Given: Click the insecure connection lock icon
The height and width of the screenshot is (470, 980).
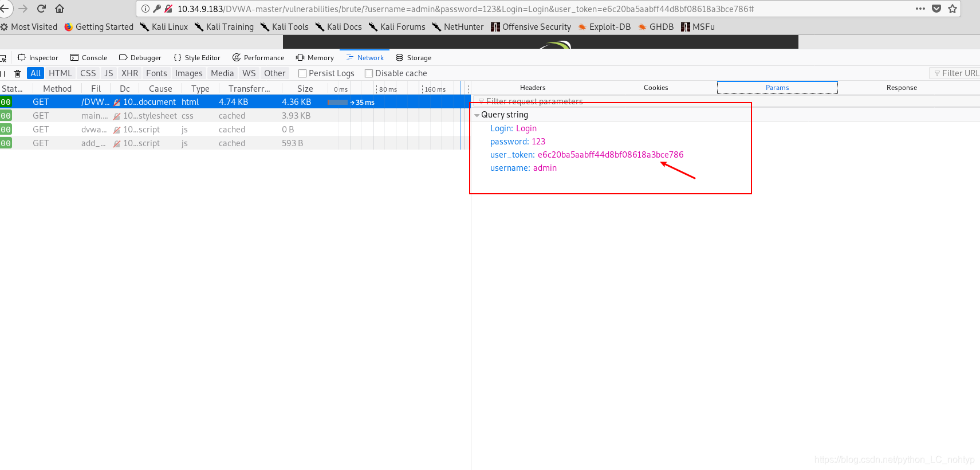Looking at the screenshot, I should [x=168, y=9].
